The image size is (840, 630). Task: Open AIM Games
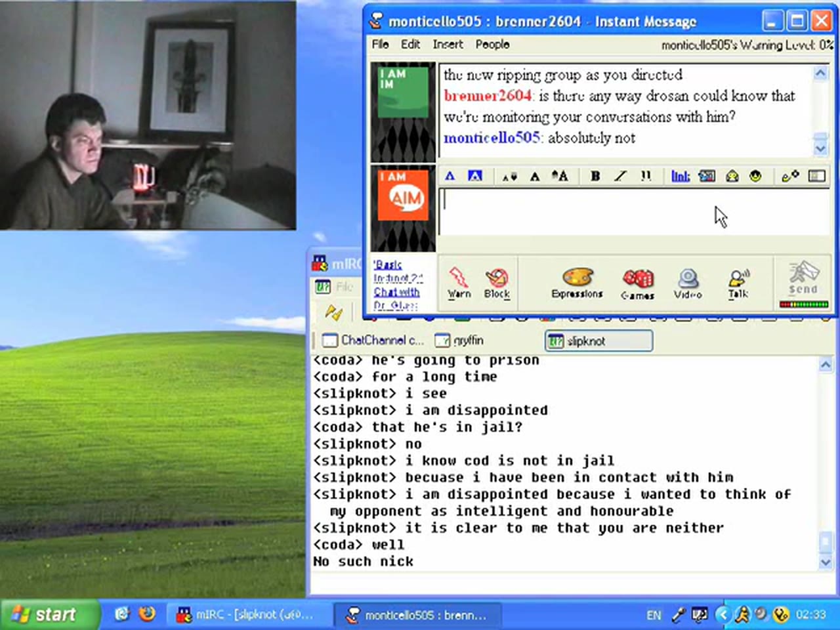coord(637,283)
